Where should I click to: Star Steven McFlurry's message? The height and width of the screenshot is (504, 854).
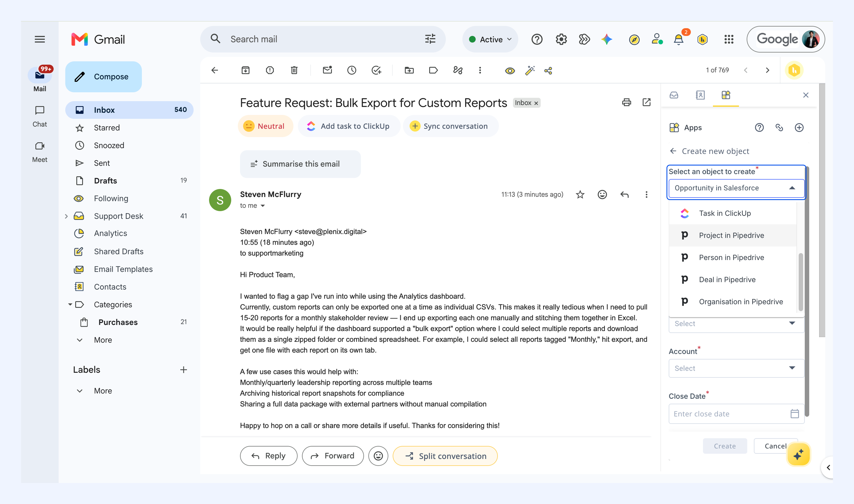tap(580, 194)
